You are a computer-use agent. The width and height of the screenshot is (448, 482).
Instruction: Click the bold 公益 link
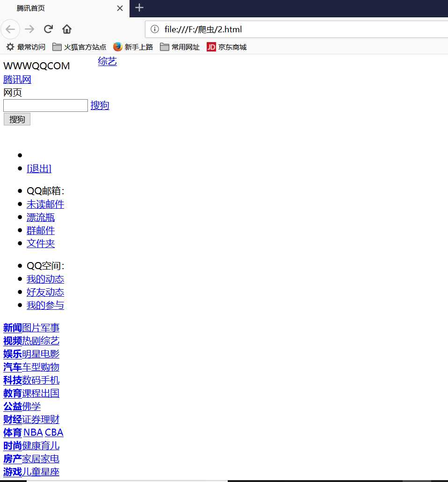(x=13, y=406)
